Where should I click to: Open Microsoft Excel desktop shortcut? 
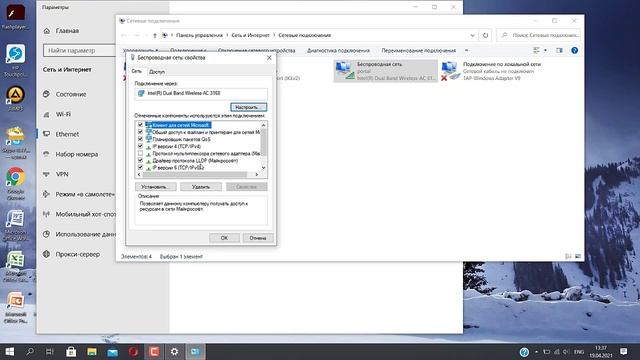pos(16,266)
